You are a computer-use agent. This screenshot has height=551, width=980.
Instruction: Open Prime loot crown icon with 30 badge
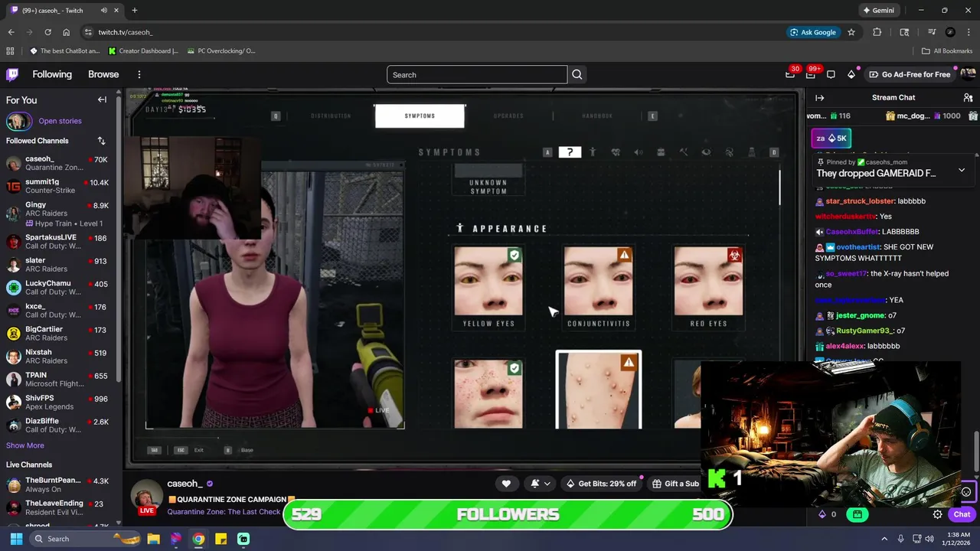[790, 74]
